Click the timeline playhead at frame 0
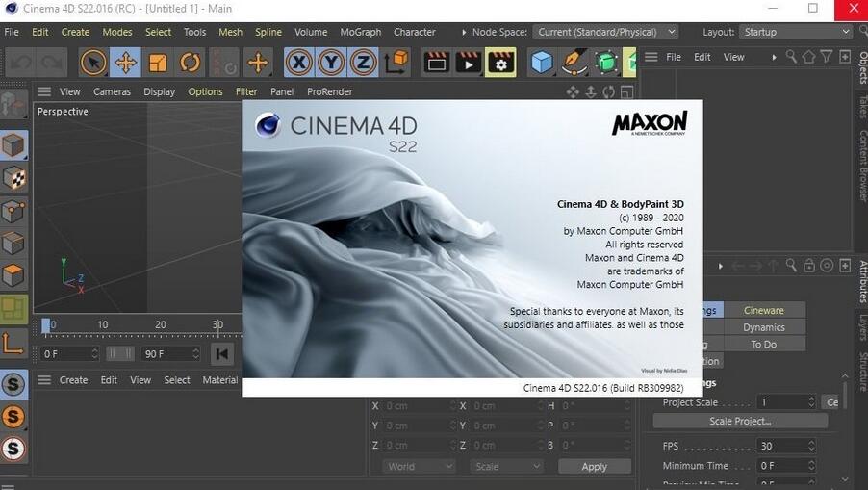This screenshot has height=490, width=868. pyautogui.click(x=46, y=326)
